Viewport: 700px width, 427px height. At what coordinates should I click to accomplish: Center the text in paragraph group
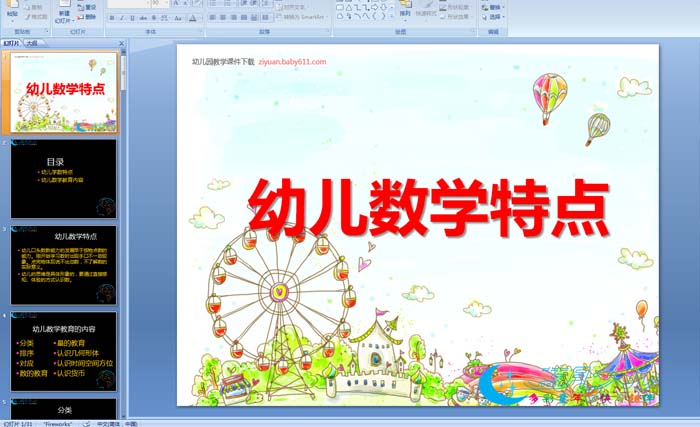click(223, 17)
